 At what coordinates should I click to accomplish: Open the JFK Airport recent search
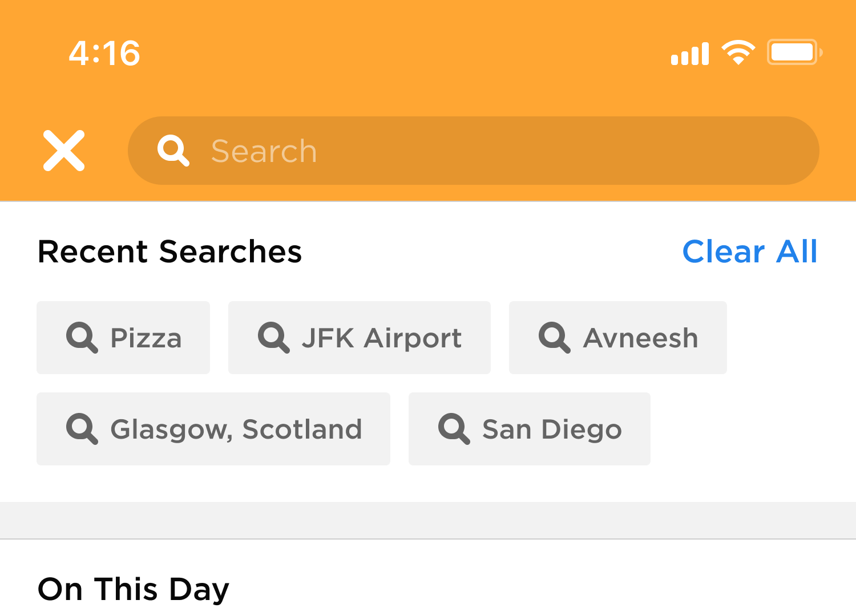coord(360,338)
